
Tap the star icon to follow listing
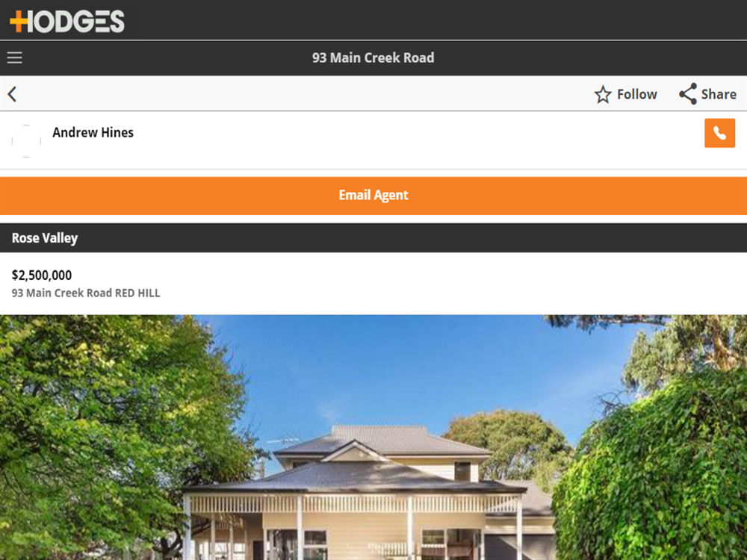point(603,94)
